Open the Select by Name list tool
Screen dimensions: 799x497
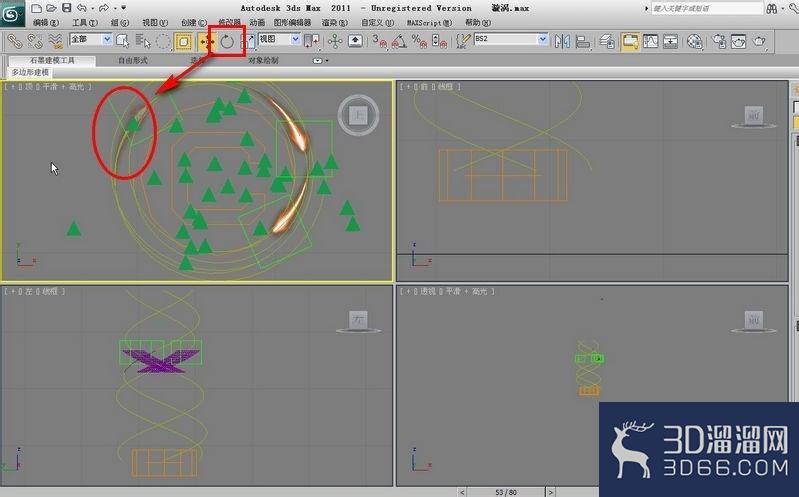click(x=143, y=41)
